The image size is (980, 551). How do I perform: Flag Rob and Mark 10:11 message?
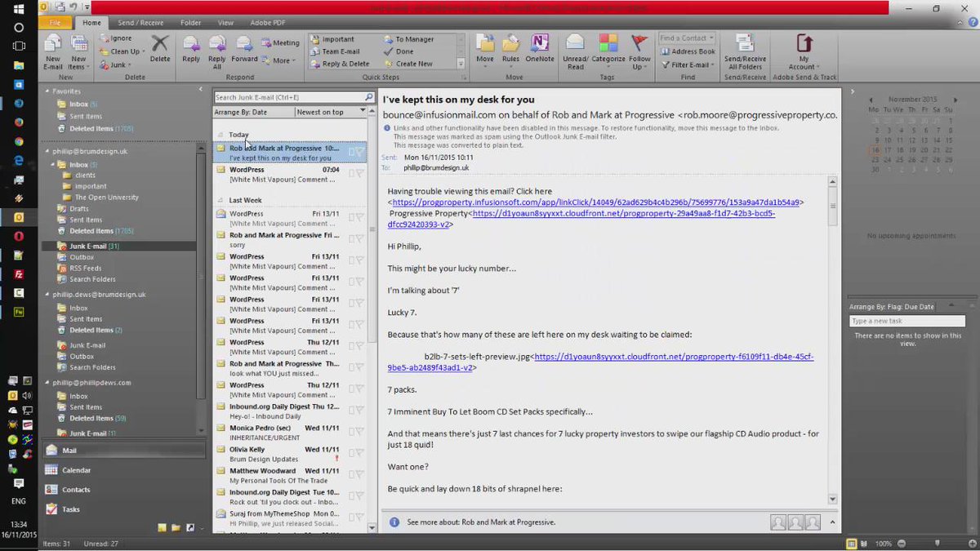pyautogui.click(x=359, y=152)
